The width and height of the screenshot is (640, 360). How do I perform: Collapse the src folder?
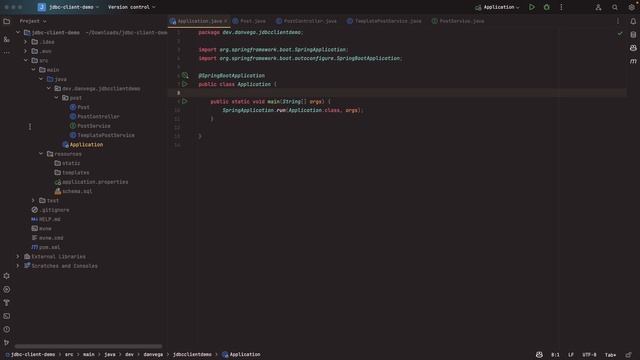26,60
